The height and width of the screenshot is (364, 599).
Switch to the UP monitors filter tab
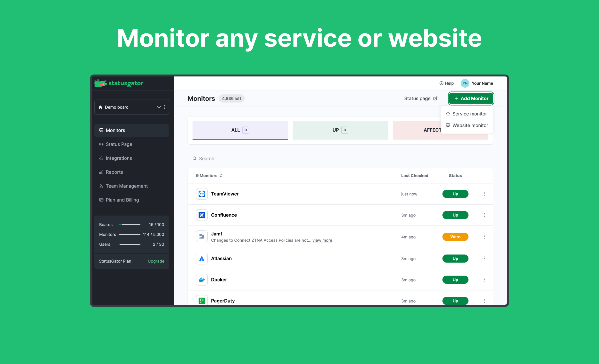(340, 130)
